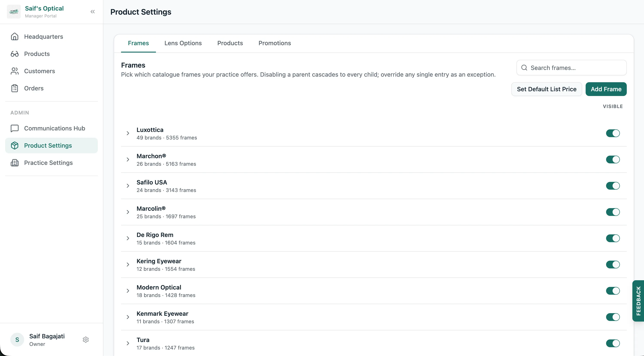644x356 pixels.
Task: Toggle Luxottica visibility switch
Action: point(613,133)
